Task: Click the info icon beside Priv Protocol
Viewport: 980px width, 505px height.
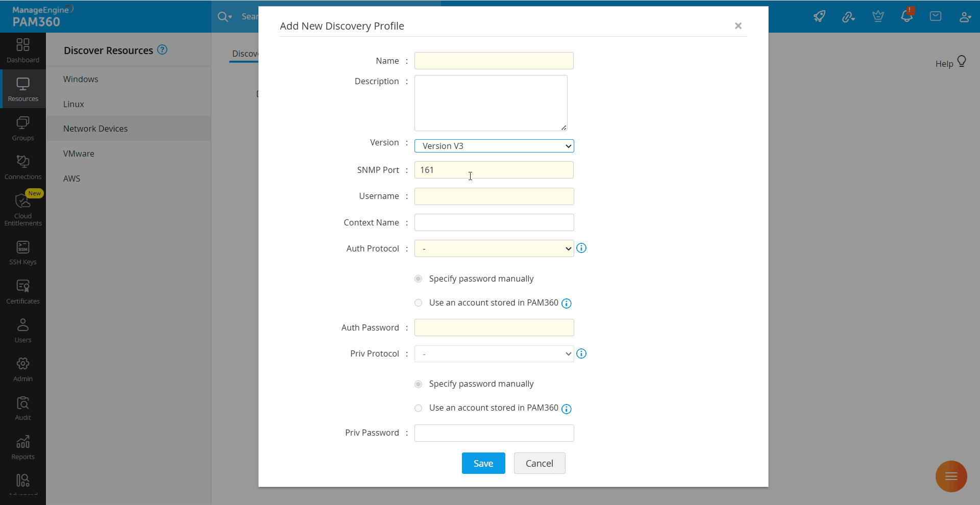Action: (581, 354)
